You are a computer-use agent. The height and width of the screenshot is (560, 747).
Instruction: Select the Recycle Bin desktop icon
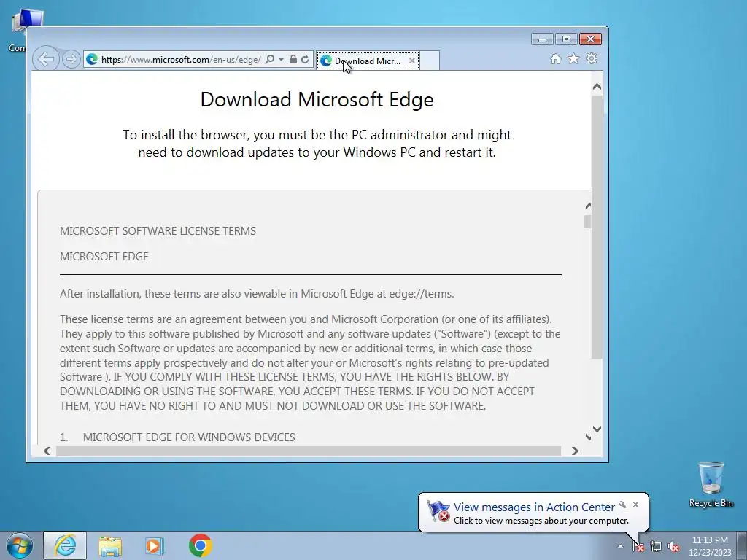711,485
